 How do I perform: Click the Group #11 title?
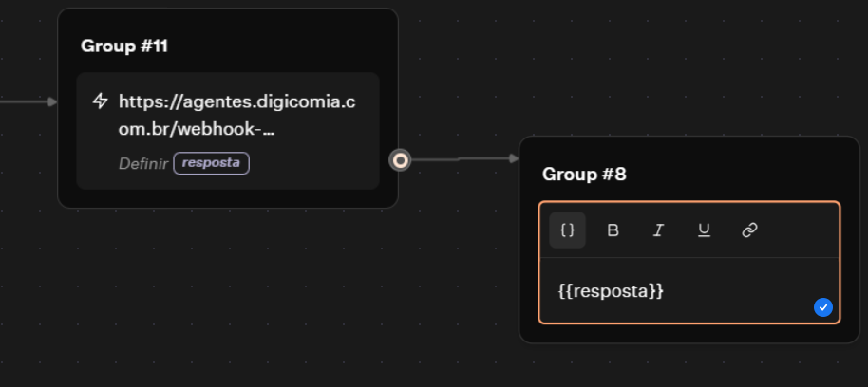click(124, 46)
